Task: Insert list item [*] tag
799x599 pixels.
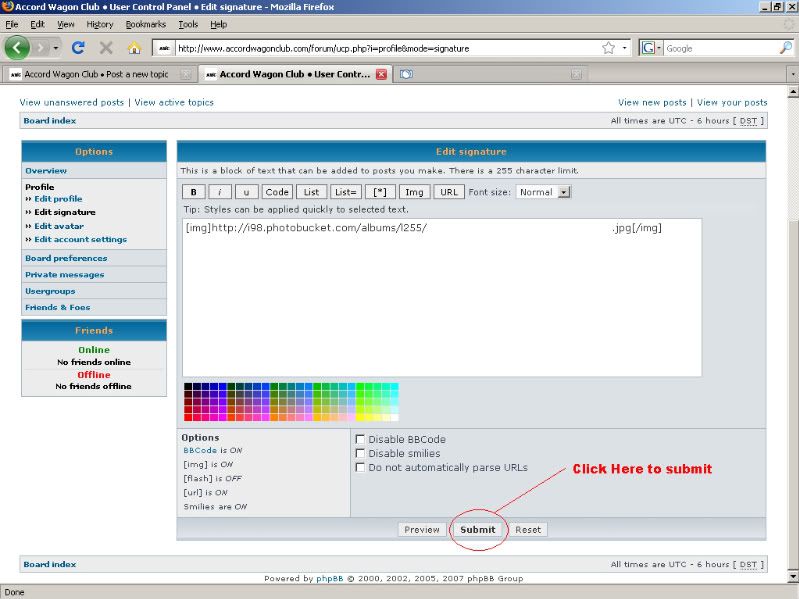Action: pos(380,192)
